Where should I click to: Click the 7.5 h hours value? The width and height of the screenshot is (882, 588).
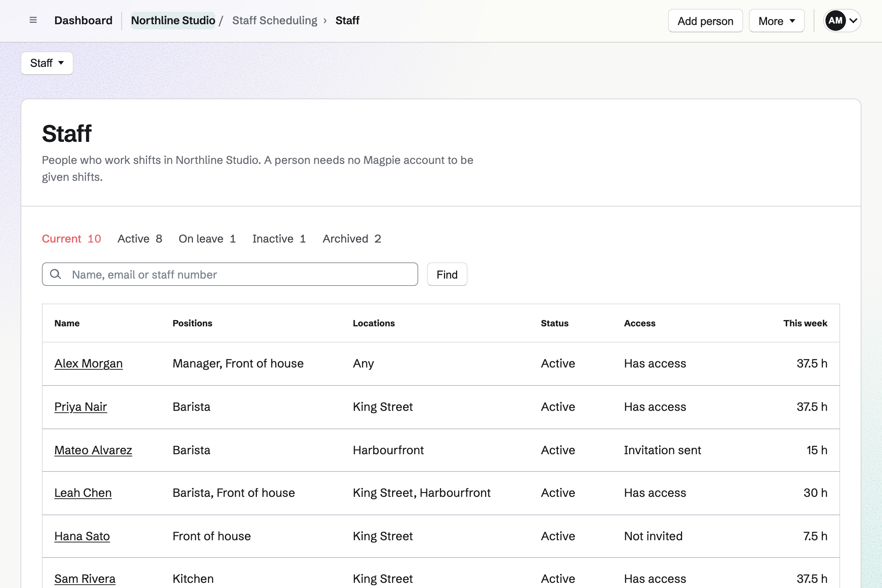pos(815,536)
